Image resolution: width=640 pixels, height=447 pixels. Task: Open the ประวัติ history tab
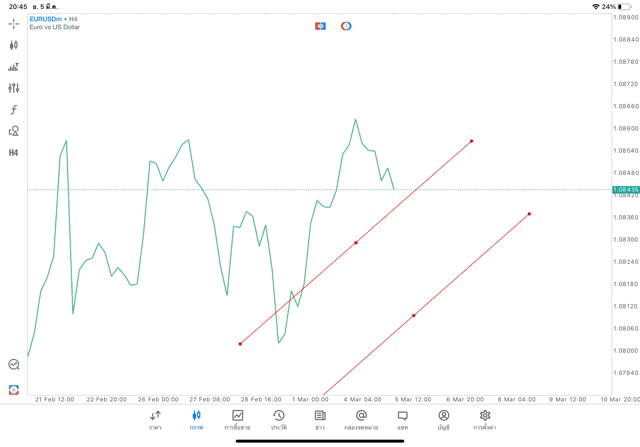coord(278,420)
